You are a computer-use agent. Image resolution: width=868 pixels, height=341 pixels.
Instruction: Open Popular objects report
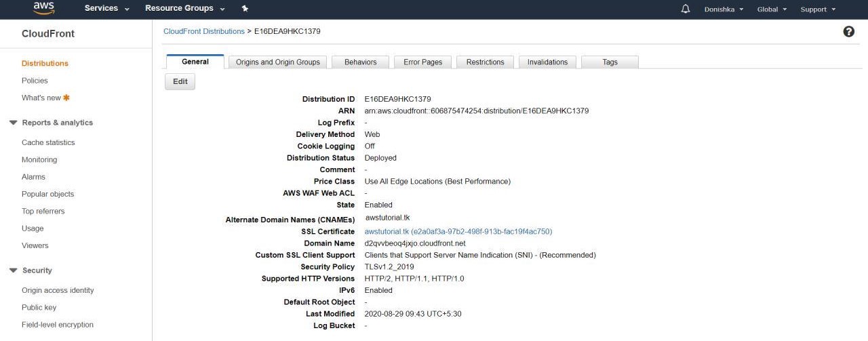pos(48,194)
